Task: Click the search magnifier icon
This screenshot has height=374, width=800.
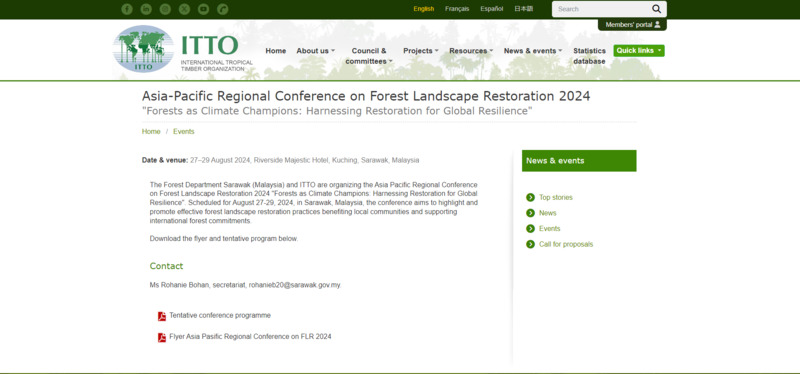Action: [x=656, y=9]
